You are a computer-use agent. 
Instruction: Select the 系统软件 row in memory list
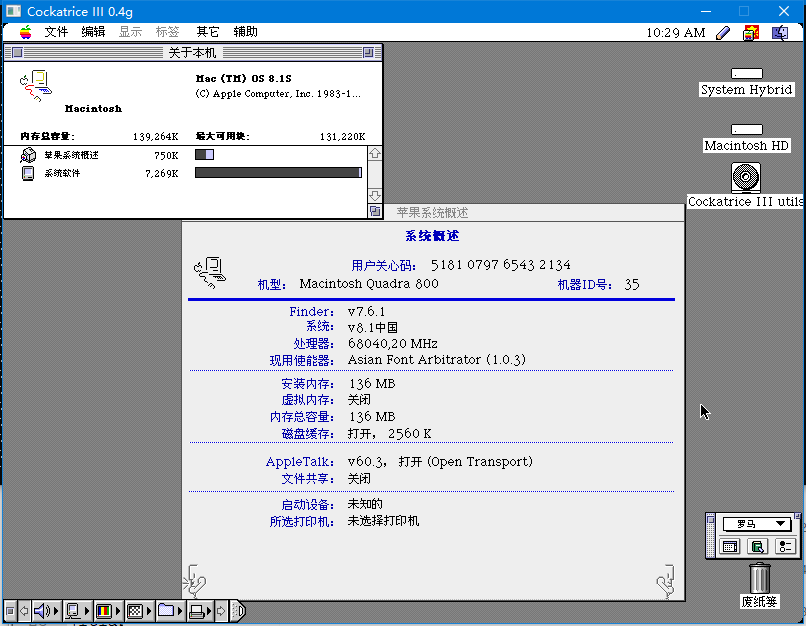pos(186,173)
